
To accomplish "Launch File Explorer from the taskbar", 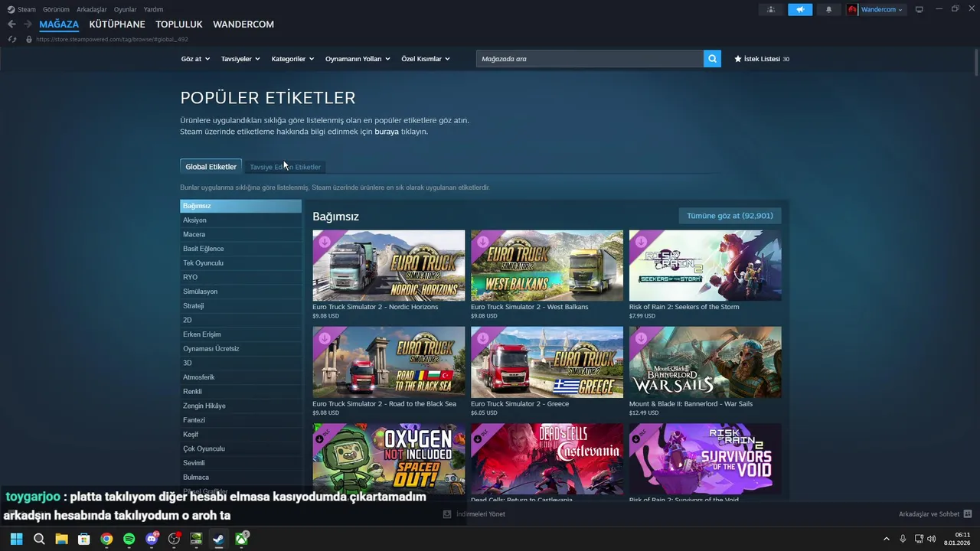I will coord(61,539).
